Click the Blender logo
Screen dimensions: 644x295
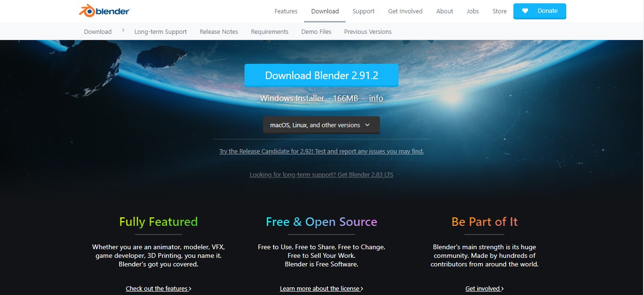(105, 11)
